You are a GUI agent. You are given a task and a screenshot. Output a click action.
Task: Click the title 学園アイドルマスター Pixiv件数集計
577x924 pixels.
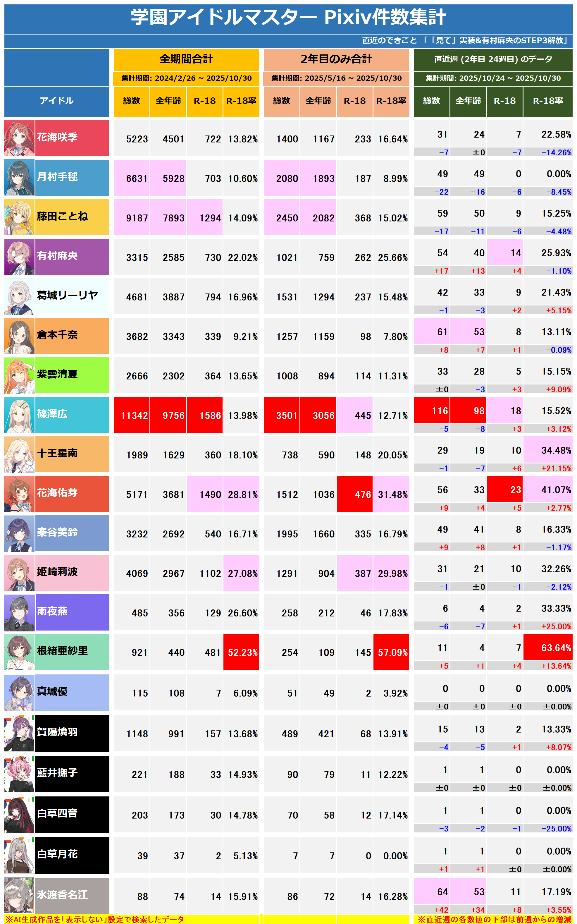[x=288, y=18]
